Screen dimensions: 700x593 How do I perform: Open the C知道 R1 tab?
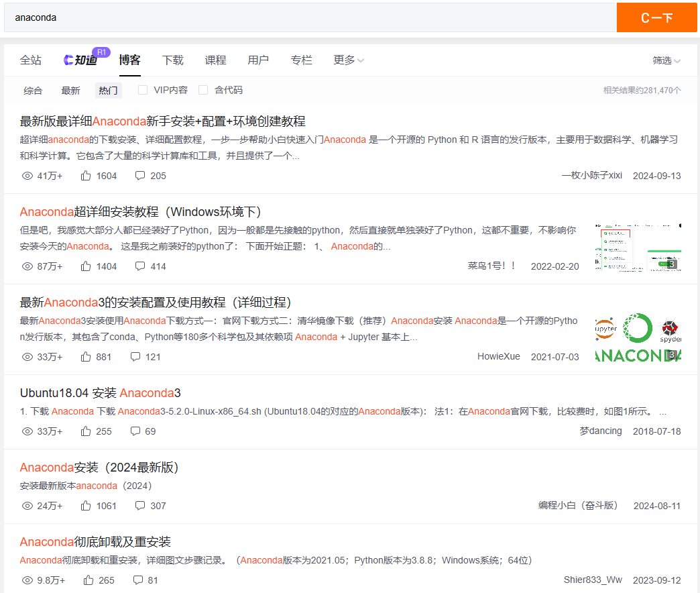[x=86, y=58]
